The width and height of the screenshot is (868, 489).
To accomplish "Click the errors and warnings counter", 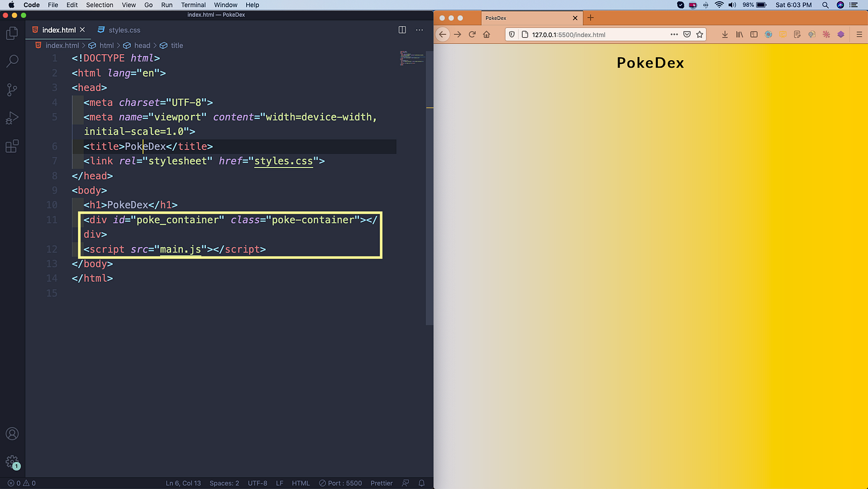I will [x=22, y=483].
